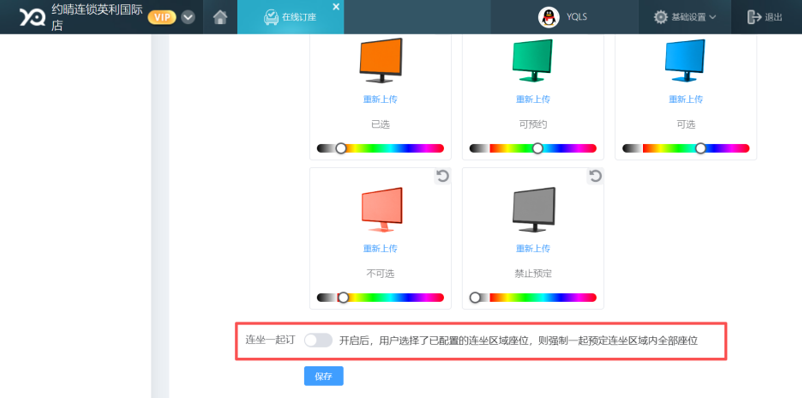Click the blue 可选 monitor image

coord(685,60)
